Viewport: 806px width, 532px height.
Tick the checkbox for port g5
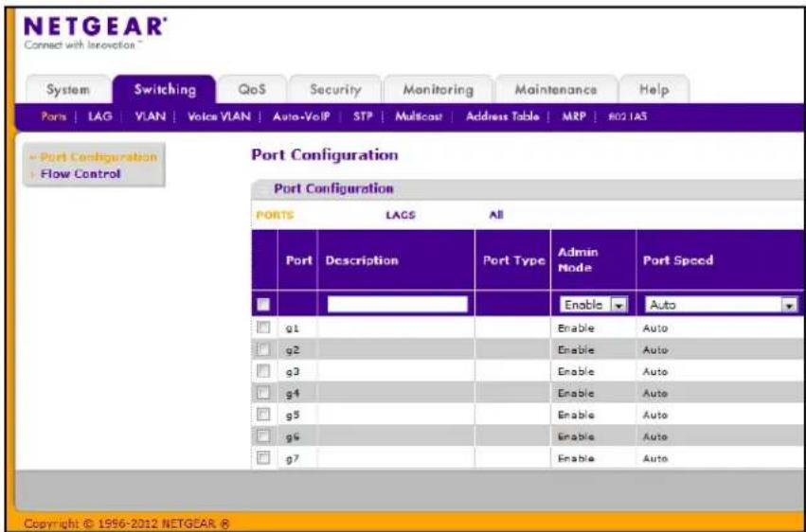point(263,414)
